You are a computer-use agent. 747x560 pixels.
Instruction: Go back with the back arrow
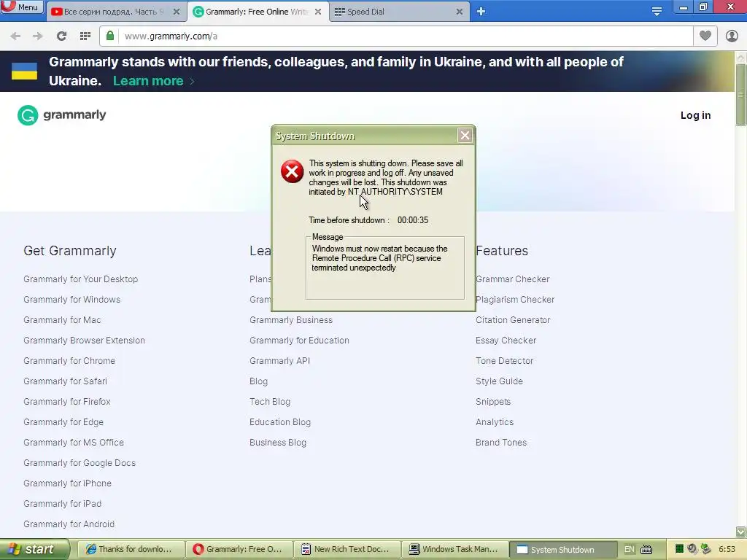coord(15,36)
